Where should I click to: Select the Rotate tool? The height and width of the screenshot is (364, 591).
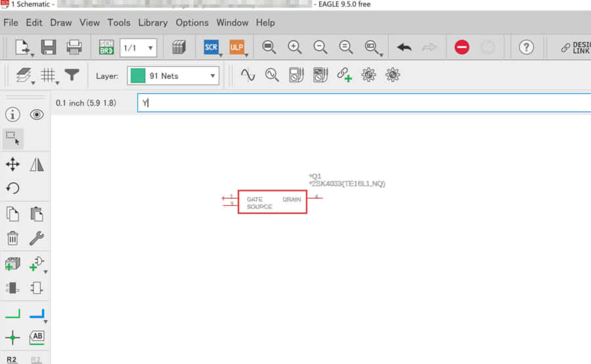tap(12, 188)
